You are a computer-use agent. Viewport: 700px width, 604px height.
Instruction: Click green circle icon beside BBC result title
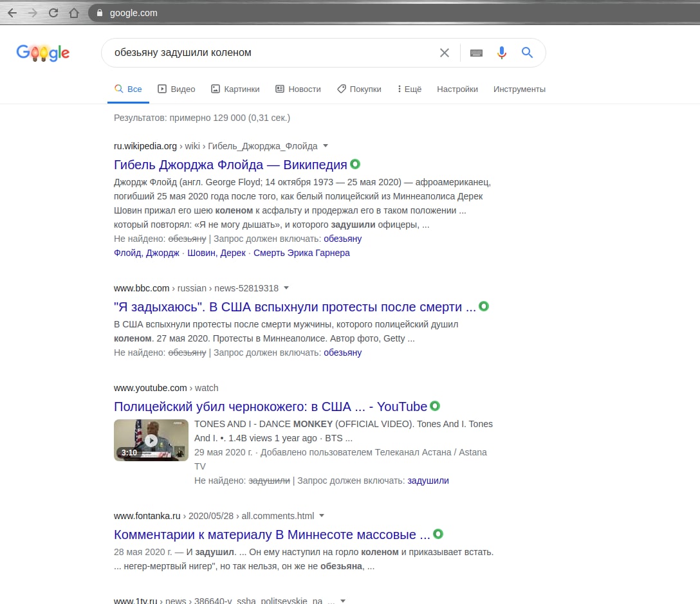(483, 306)
